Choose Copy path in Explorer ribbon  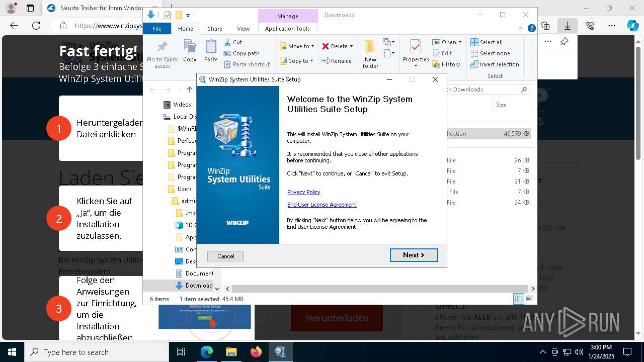pos(242,53)
